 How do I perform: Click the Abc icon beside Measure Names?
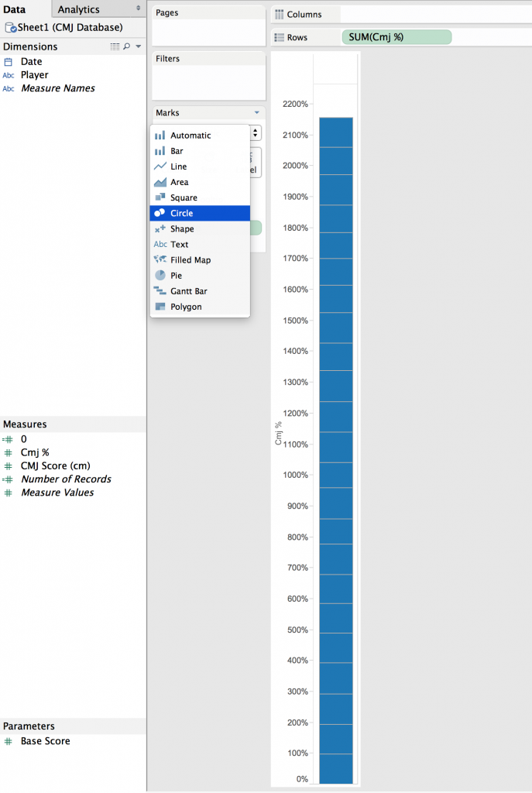click(8, 88)
